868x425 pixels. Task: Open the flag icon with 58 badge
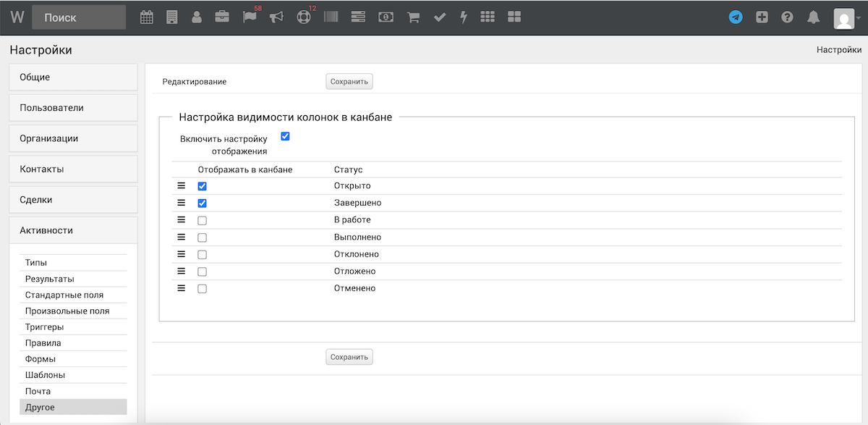coord(250,17)
